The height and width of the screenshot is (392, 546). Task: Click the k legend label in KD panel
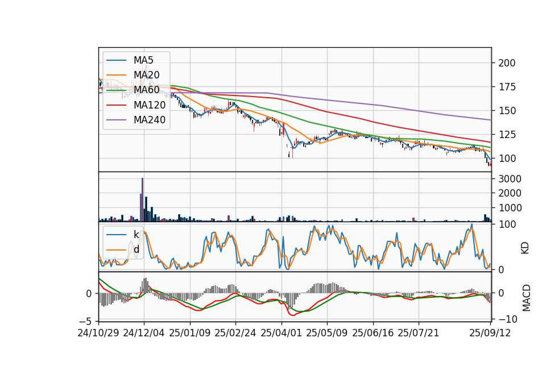click(136, 235)
